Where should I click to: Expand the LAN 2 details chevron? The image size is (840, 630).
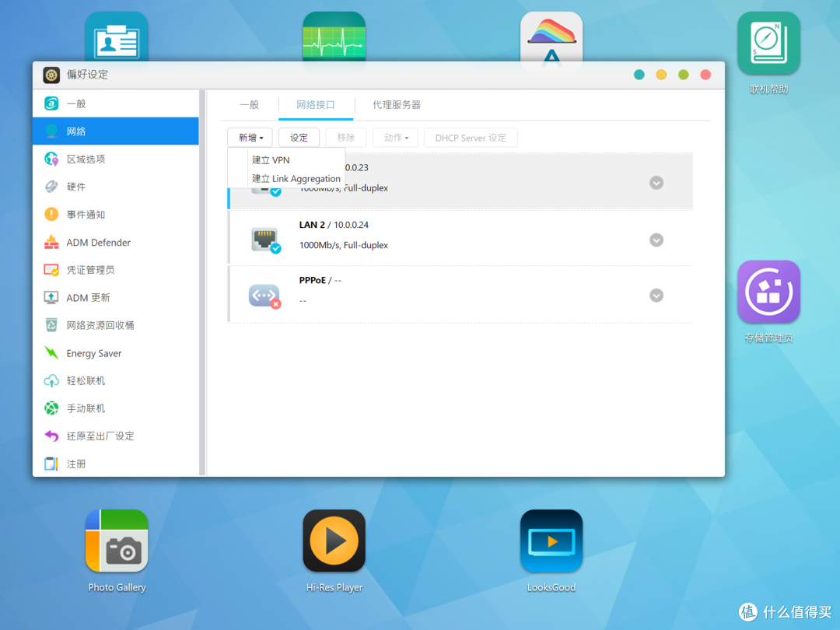[x=656, y=240]
